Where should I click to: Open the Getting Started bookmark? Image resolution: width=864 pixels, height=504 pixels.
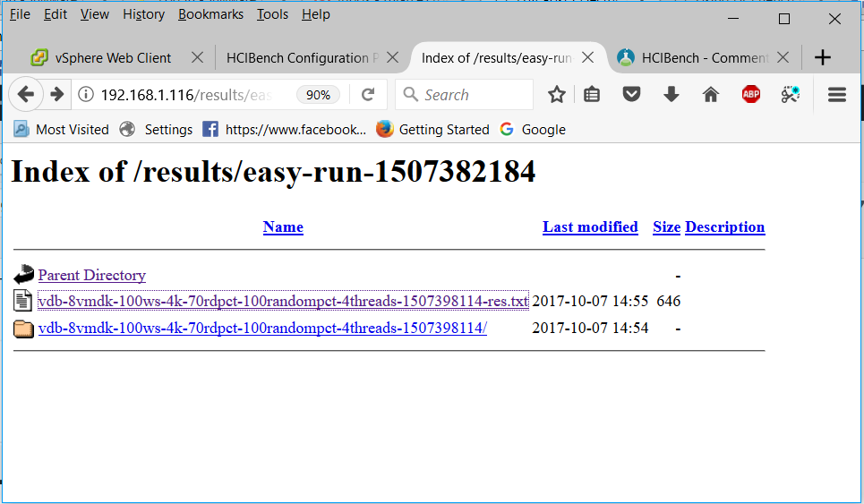point(433,130)
